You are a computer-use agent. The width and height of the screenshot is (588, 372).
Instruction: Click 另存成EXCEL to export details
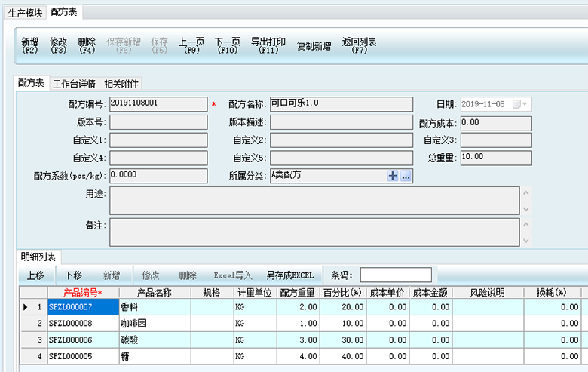(289, 275)
